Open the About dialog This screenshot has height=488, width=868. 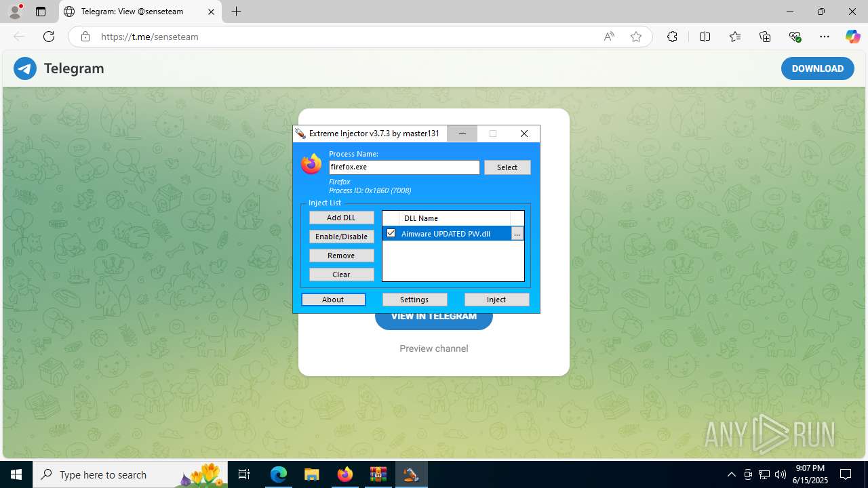pos(333,300)
